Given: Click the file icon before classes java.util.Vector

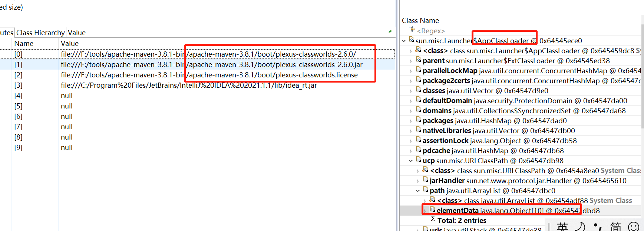Looking at the screenshot, I should point(419,90).
